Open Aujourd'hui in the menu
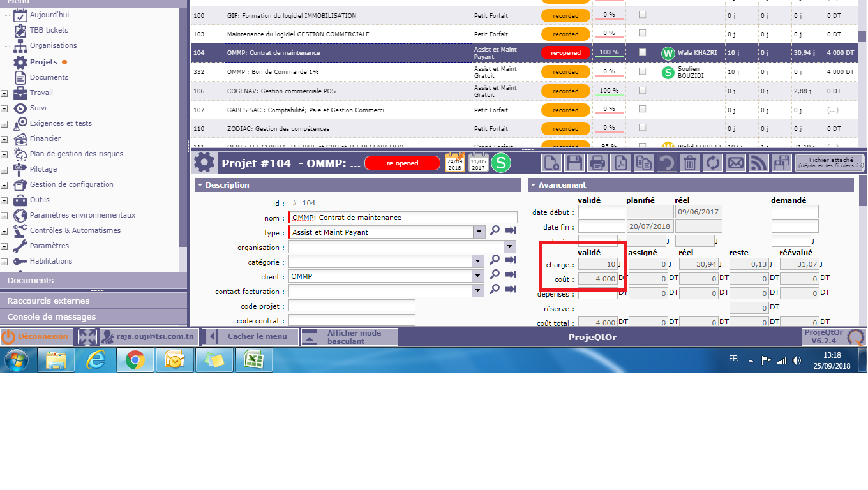 click(49, 15)
